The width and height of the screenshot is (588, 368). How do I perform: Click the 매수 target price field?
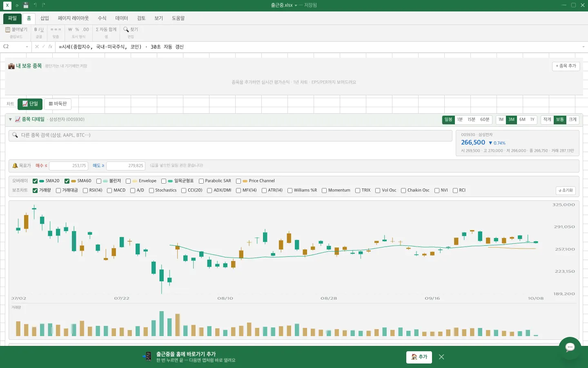pos(69,166)
